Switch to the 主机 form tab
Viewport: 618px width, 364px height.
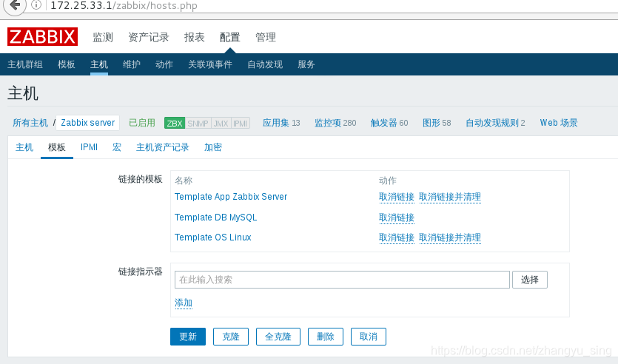tap(24, 147)
